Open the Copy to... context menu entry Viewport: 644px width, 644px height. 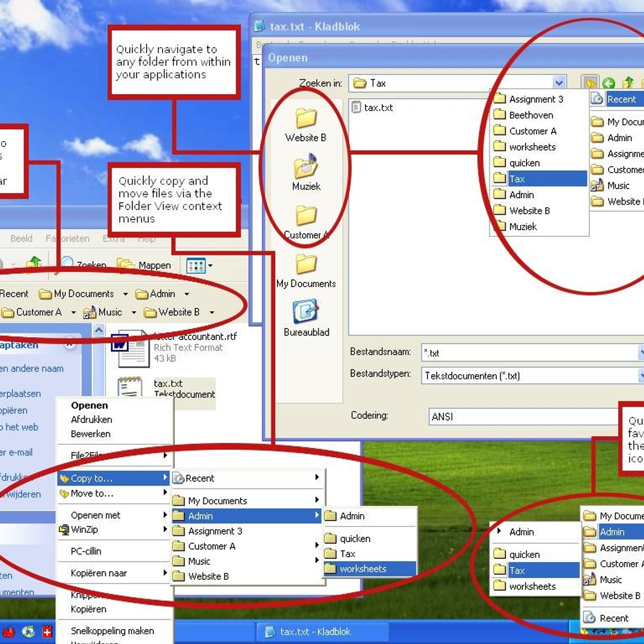114,478
